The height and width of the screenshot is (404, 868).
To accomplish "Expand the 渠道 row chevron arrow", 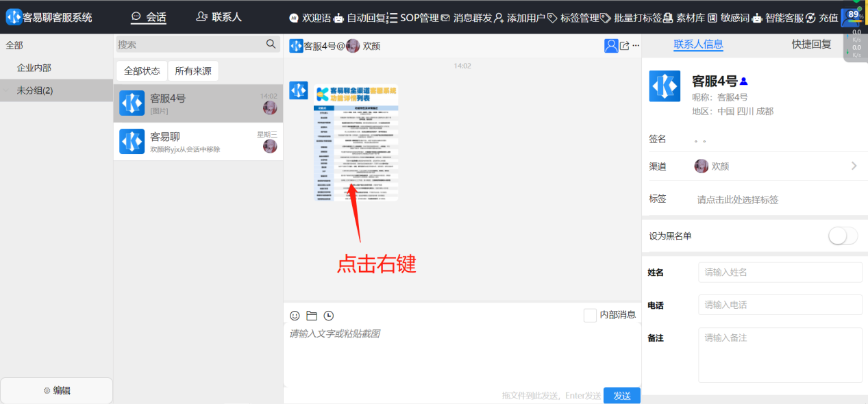I will click(854, 166).
